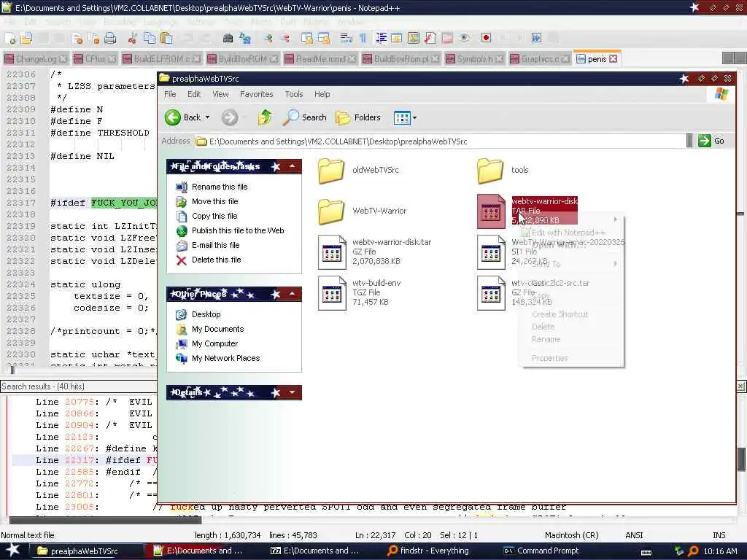Click the Copy icon in Notepad++ toolbar
The height and width of the screenshot is (560, 747).
tap(150, 38)
